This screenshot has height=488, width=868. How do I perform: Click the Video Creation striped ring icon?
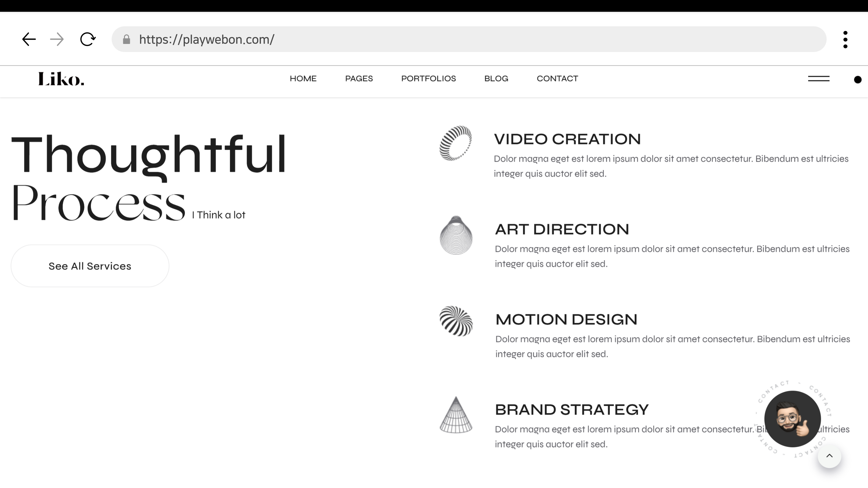click(x=456, y=143)
